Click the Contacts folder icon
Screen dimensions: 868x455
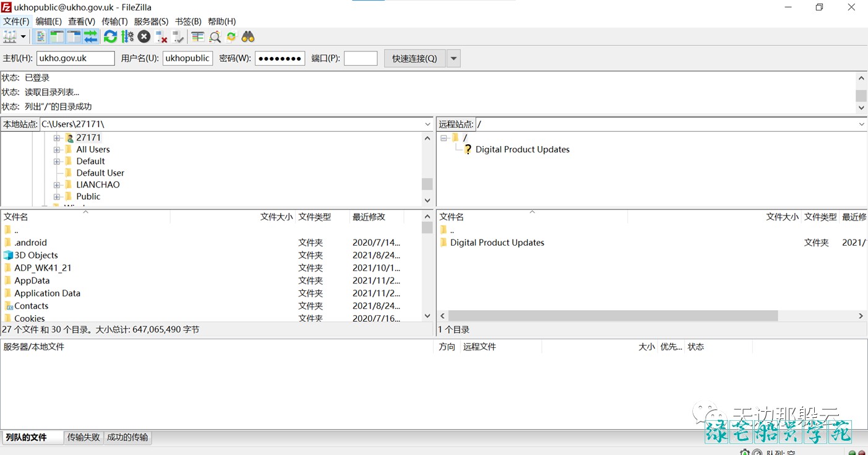pos(8,306)
